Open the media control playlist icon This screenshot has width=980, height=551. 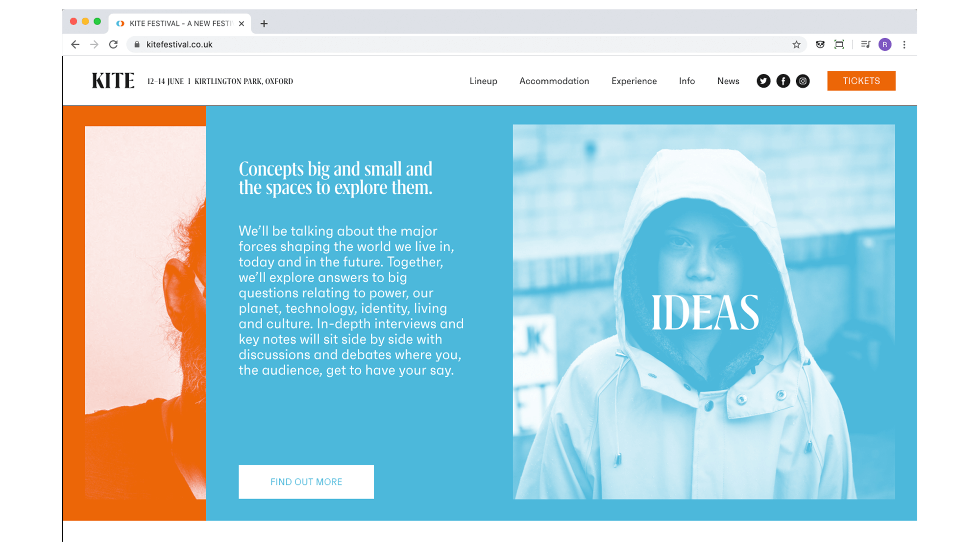pyautogui.click(x=865, y=45)
